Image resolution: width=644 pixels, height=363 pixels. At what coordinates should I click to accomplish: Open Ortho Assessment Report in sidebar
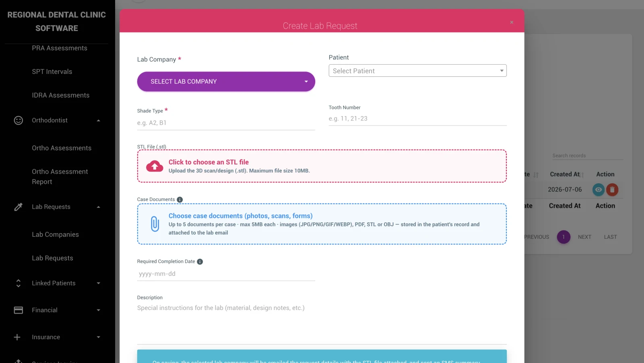tap(60, 176)
